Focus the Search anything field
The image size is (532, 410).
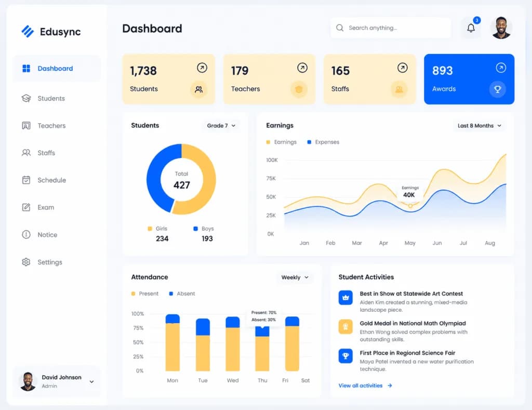coord(391,28)
